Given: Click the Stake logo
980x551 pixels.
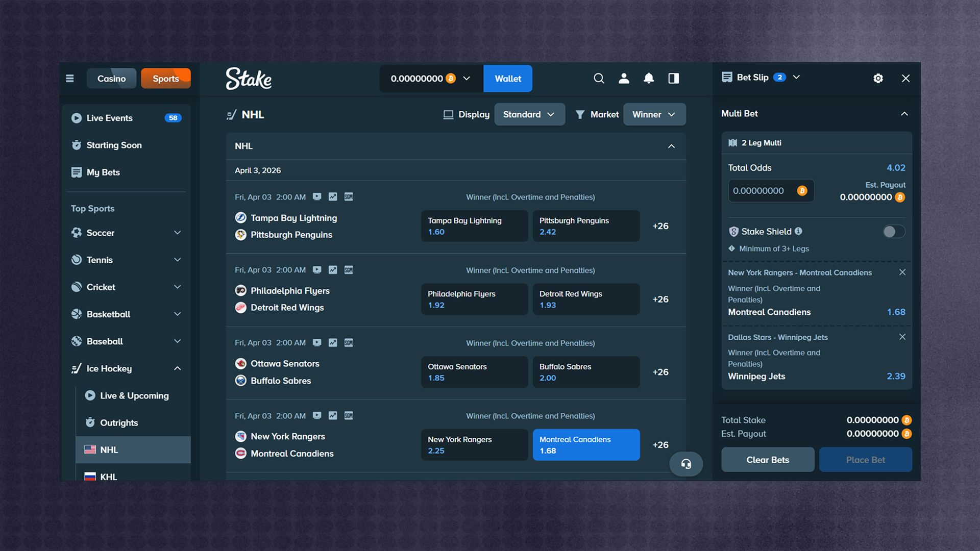Looking at the screenshot, I should (x=249, y=79).
